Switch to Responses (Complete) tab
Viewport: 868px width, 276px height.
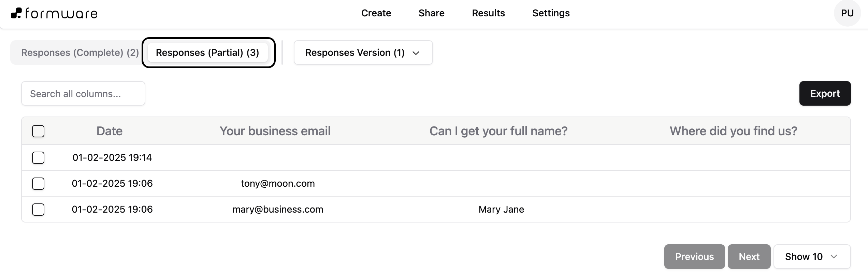tap(80, 52)
